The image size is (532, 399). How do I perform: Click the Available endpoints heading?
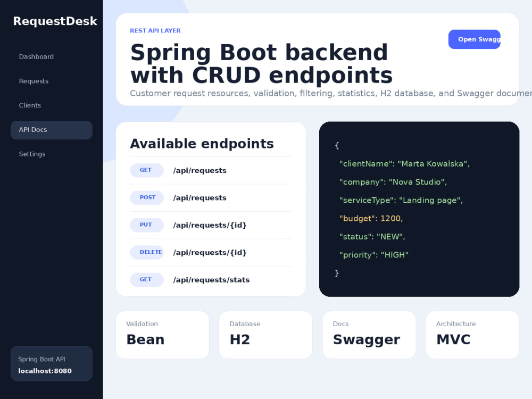pos(202,144)
